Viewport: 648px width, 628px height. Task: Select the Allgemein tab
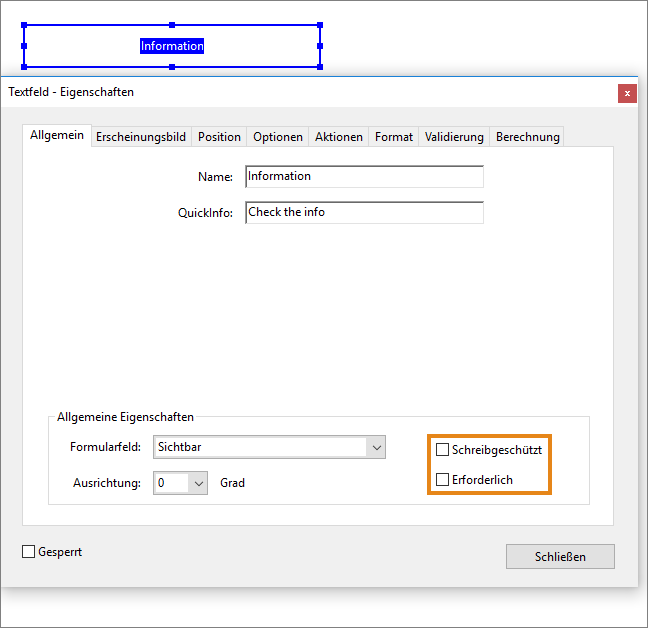coord(57,136)
